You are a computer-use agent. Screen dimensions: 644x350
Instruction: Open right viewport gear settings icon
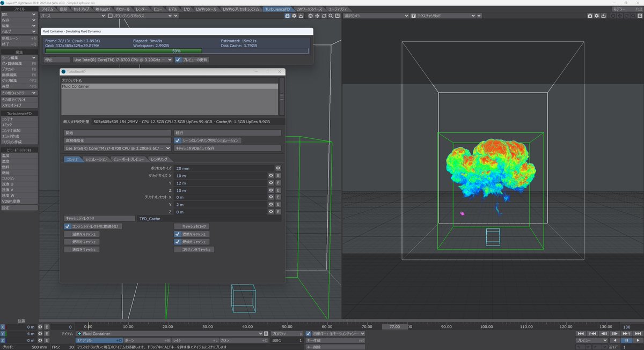pos(597,16)
